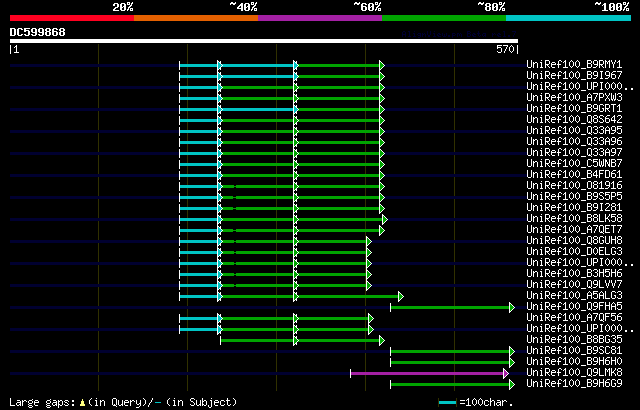Open subject UniRef100_A7QET7
640x410 pixels.
(574, 230)
